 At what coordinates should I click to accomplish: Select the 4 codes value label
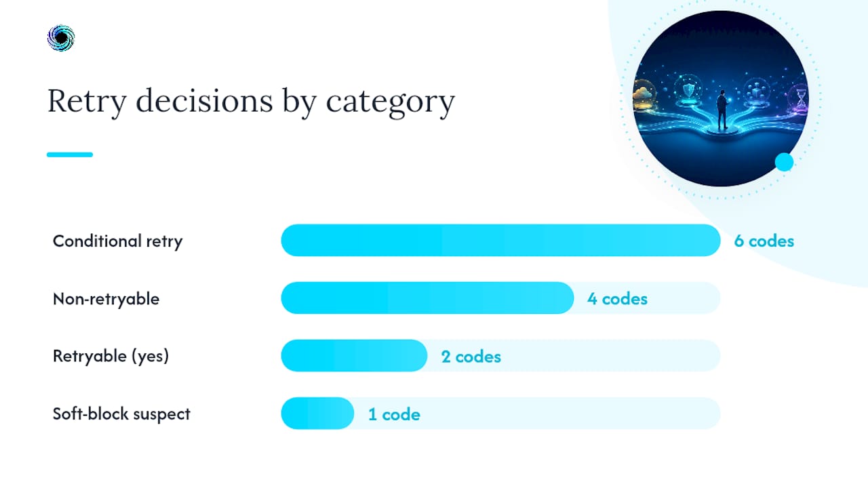click(617, 298)
